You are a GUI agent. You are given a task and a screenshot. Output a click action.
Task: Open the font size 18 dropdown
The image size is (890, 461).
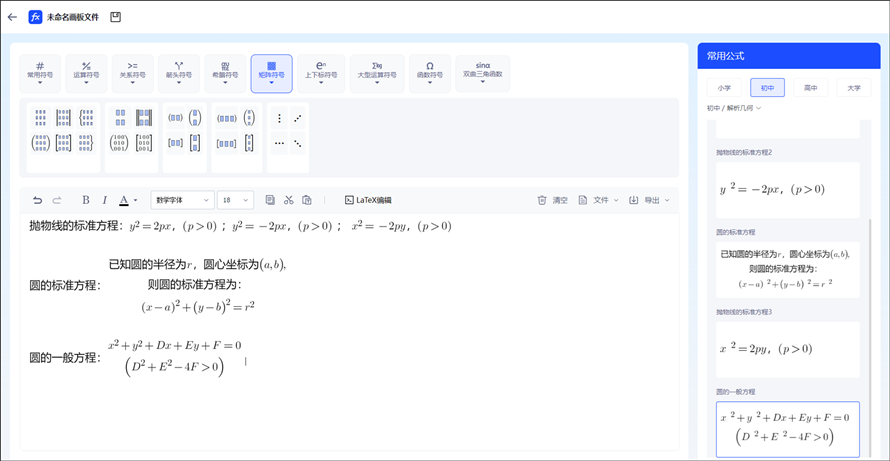pyautogui.click(x=235, y=200)
